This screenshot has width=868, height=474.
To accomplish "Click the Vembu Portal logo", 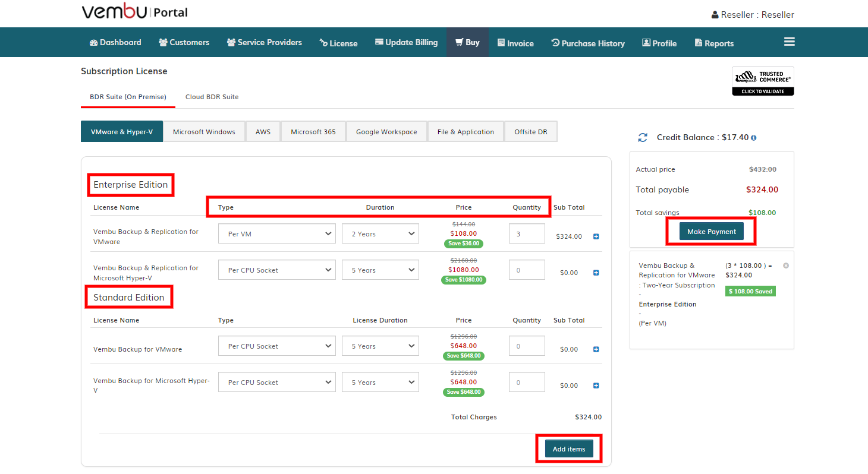I will [134, 12].
